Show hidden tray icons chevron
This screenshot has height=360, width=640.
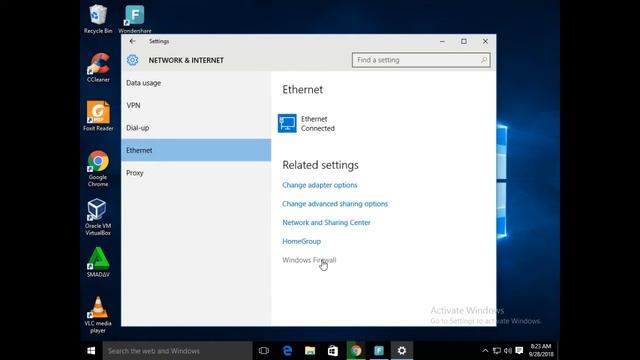[485, 351]
